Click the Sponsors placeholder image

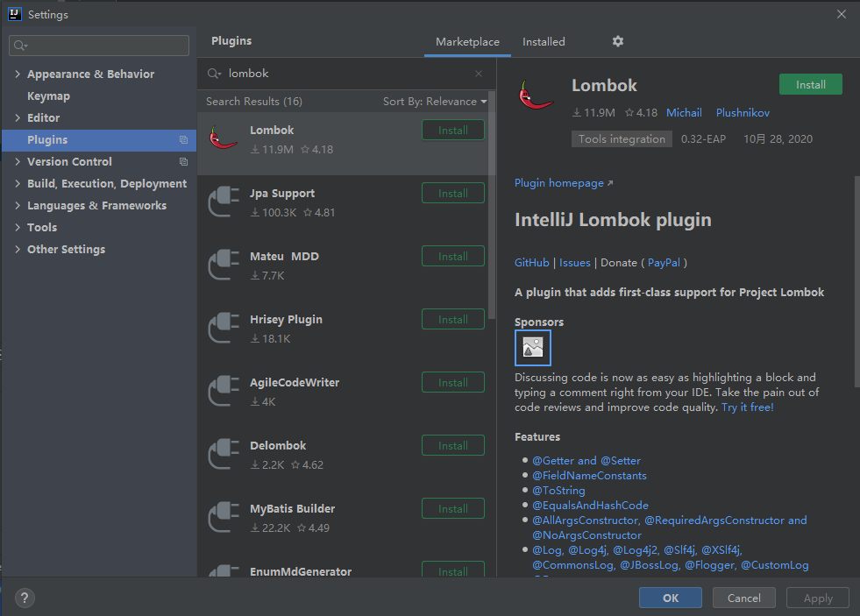[532, 348]
